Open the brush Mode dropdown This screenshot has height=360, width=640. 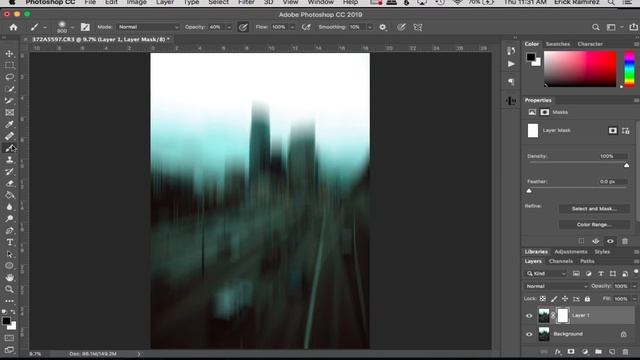click(148, 27)
